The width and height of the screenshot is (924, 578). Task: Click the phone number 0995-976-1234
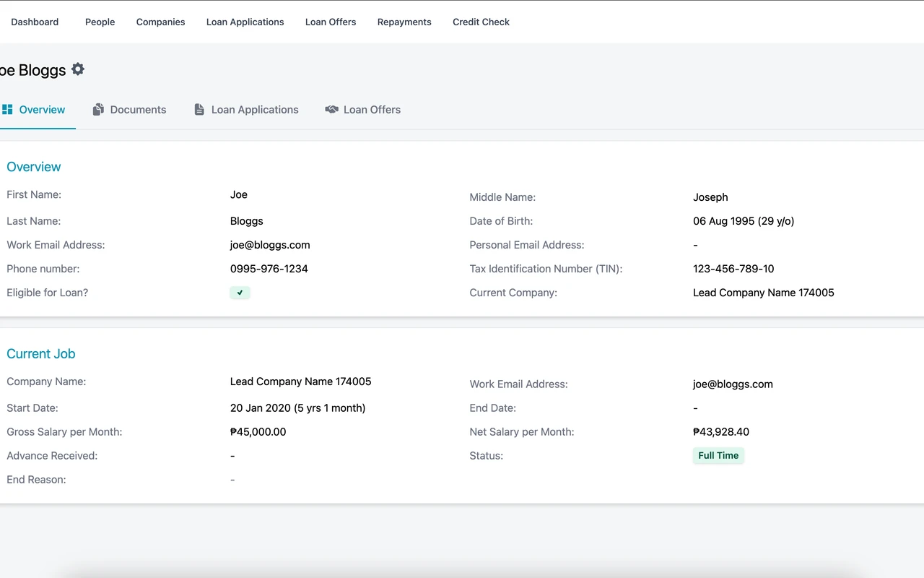pyautogui.click(x=269, y=269)
